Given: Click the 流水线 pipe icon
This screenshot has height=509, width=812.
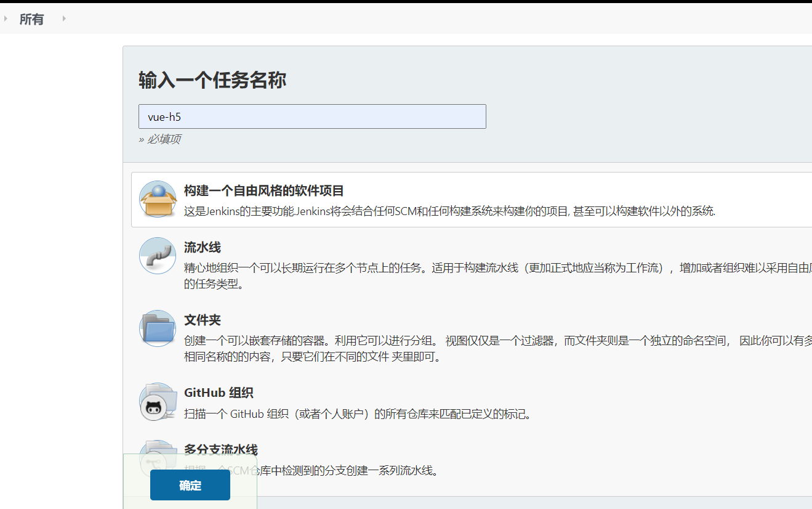Looking at the screenshot, I should (x=158, y=255).
